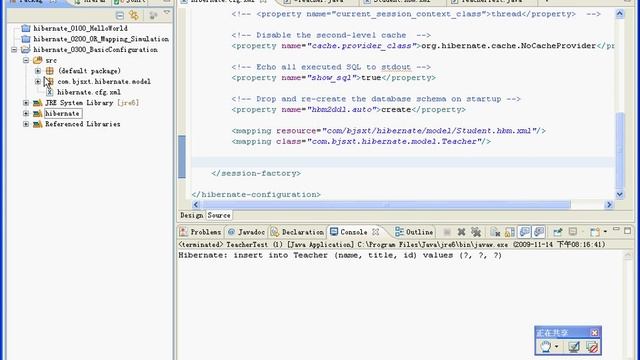The width and height of the screenshot is (640, 360).
Task: Select hibernate_0300_BasicConfiguration project
Action: coord(95,49)
